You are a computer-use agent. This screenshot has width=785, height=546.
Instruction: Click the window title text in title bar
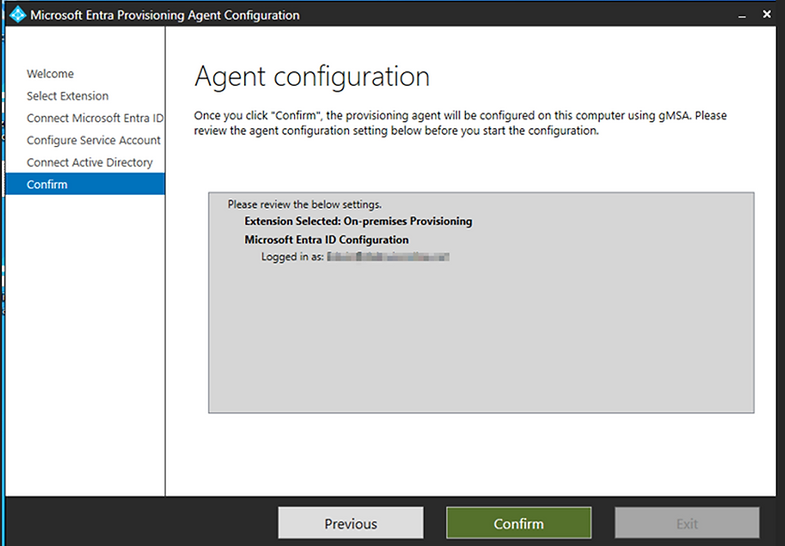pyautogui.click(x=165, y=15)
